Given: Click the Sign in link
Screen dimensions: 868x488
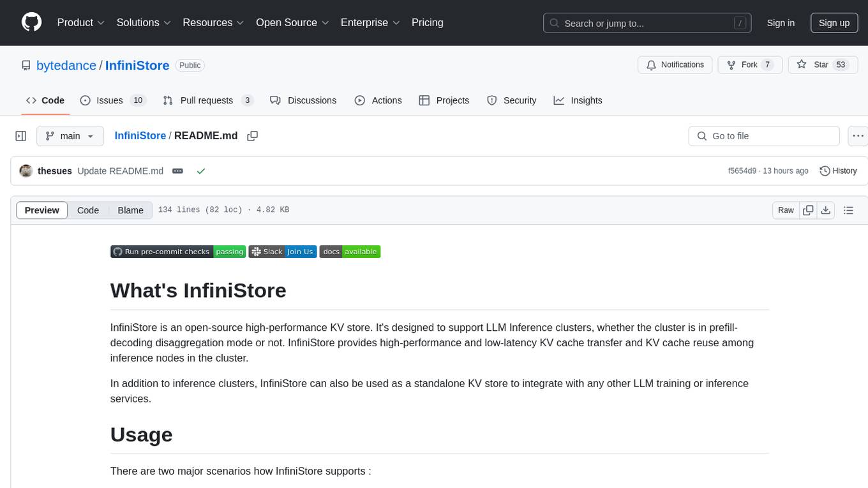Looking at the screenshot, I should [781, 23].
